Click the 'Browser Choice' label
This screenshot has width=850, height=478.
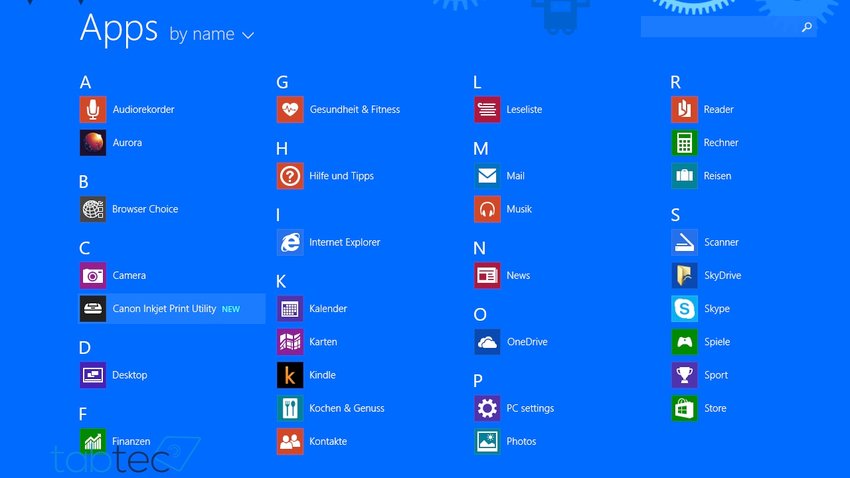click(x=145, y=209)
